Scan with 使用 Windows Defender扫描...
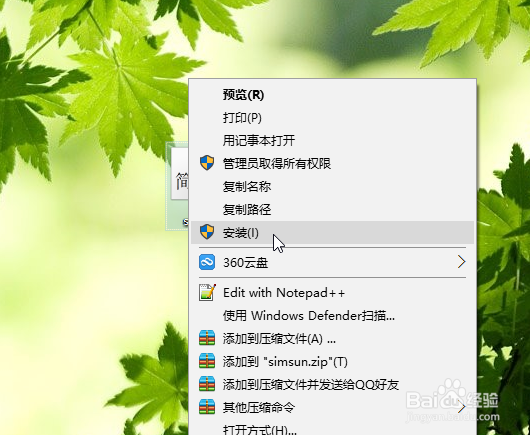The width and height of the screenshot is (530, 435). (332, 316)
